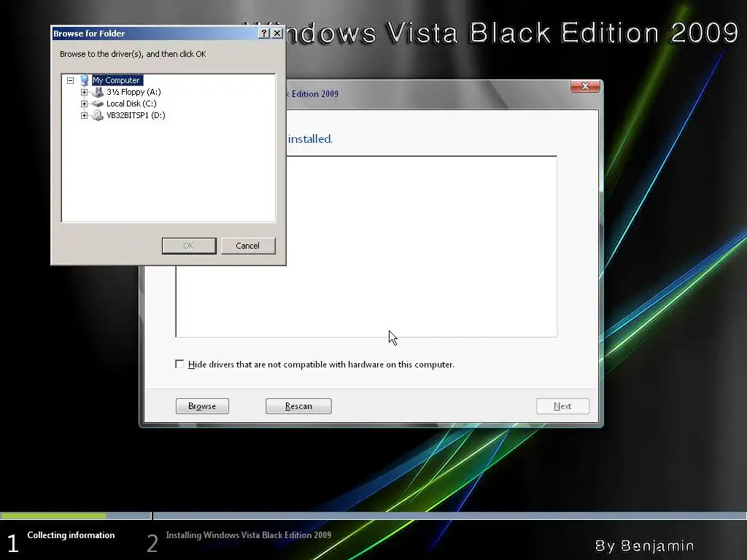Collapse the My Computer tree node
Screen dimensions: 747x560
coord(71,80)
